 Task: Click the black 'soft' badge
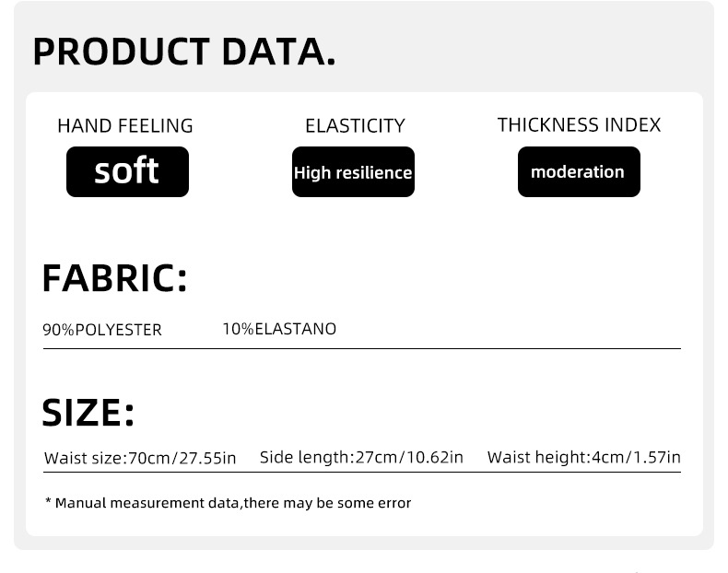click(x=127, y=171)
